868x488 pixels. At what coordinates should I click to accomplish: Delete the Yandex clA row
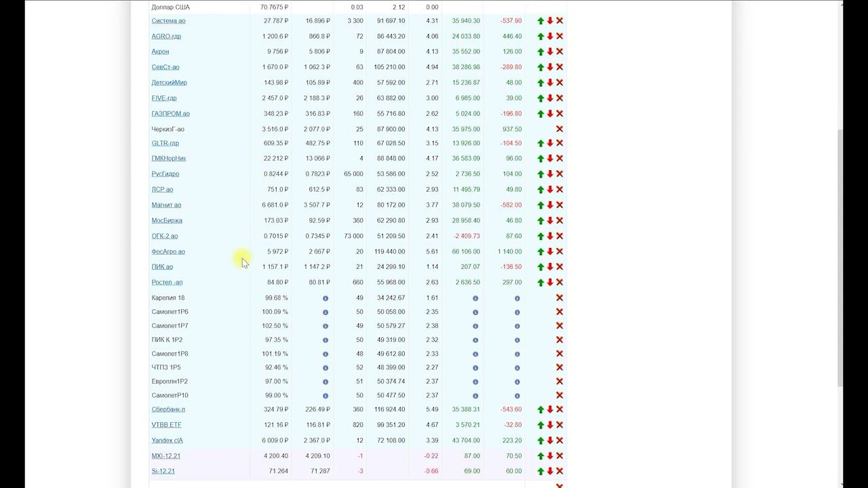tap(559, 441)
